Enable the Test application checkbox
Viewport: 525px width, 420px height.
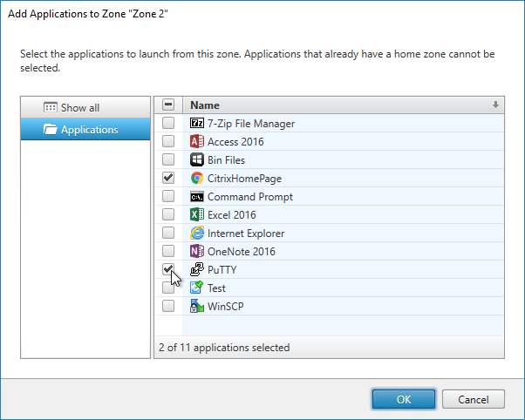point(168,288)
